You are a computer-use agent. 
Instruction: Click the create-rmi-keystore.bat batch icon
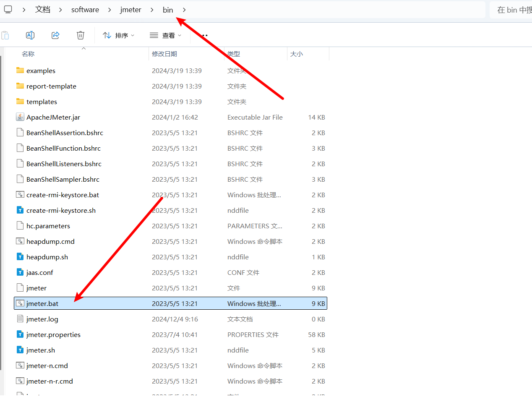click(20, 195)
